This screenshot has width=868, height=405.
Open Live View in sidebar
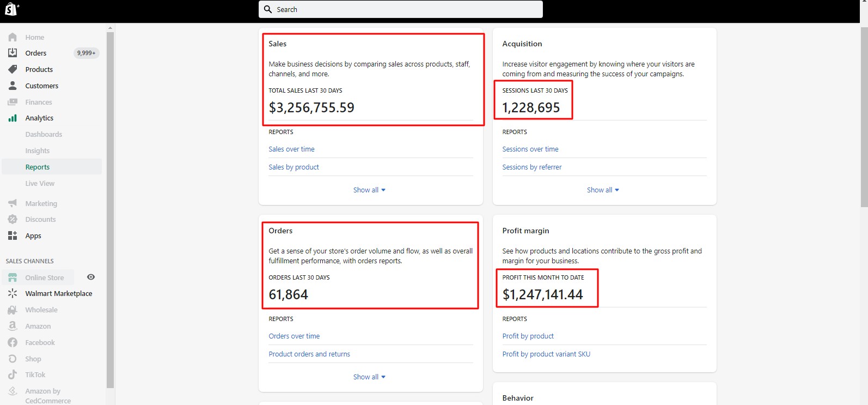tap(40, 183)
